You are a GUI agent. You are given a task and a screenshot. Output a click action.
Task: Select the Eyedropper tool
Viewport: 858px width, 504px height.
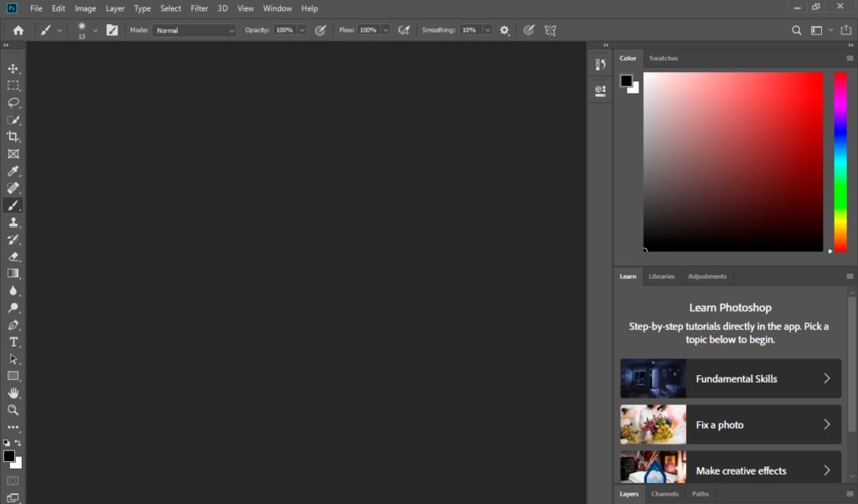click(13, 171)
